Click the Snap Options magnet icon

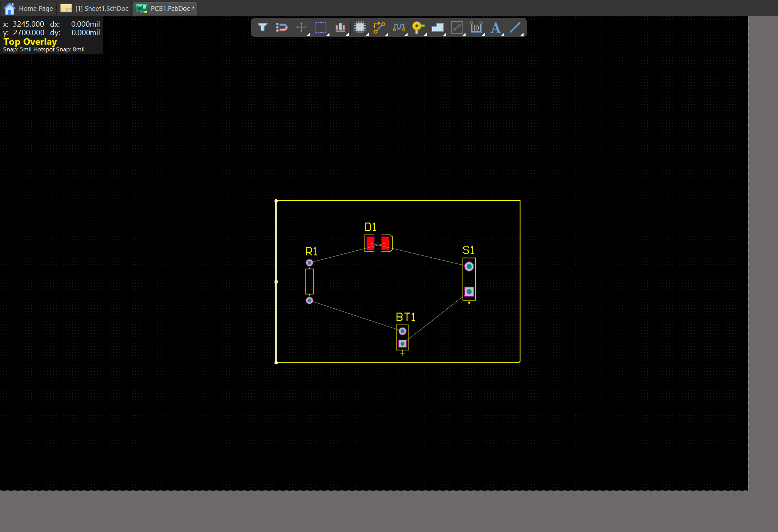pos(282,27)
